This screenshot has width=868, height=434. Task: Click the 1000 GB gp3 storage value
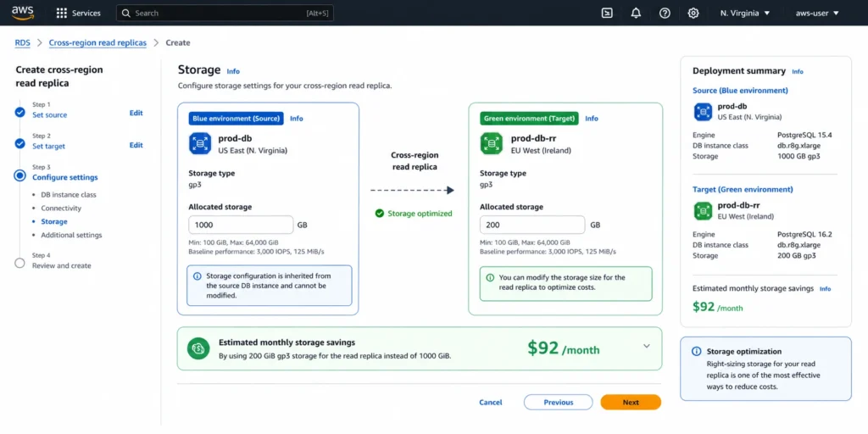coord(798,156)
